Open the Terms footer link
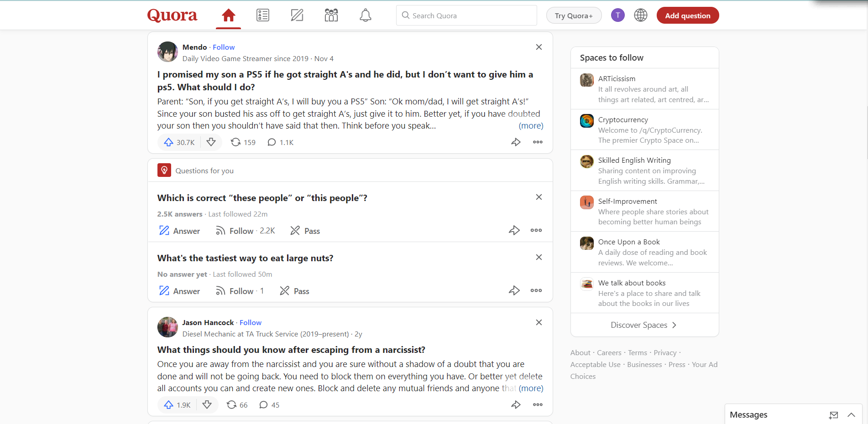The height and width of the screenshot is (424, 868). tap(638, 353)
